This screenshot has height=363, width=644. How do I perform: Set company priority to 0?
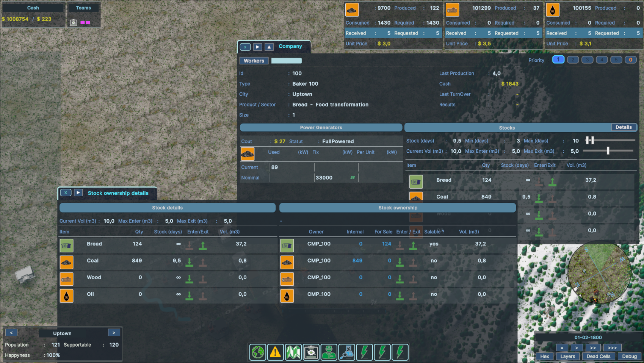(631, 59)
